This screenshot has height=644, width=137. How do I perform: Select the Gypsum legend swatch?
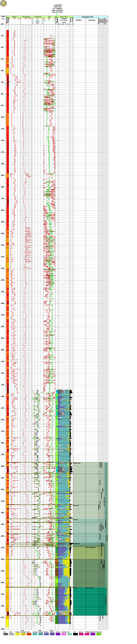(x=58, y=634)
